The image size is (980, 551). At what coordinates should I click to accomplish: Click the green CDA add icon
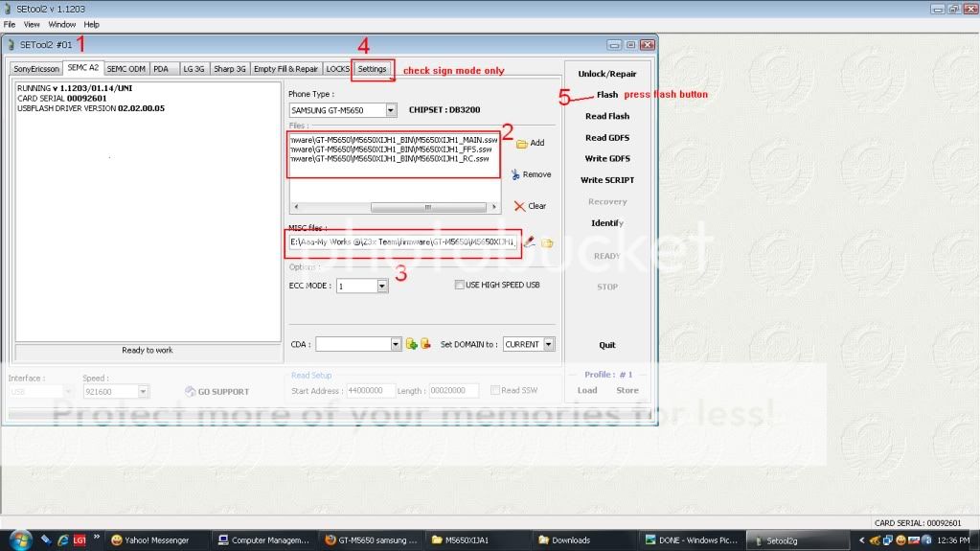(x=411, y=344)
